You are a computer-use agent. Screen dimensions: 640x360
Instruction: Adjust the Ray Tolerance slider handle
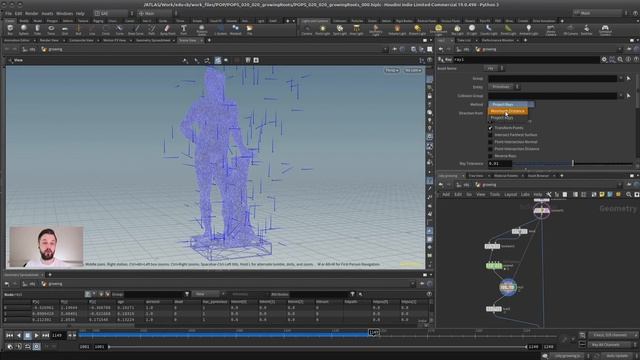(573, 163)
